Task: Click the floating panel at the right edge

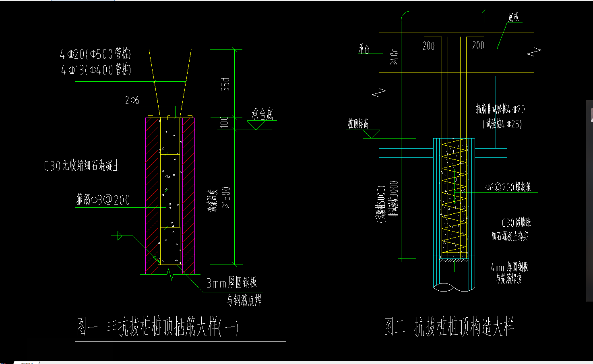Action: [x=589, y=201]
